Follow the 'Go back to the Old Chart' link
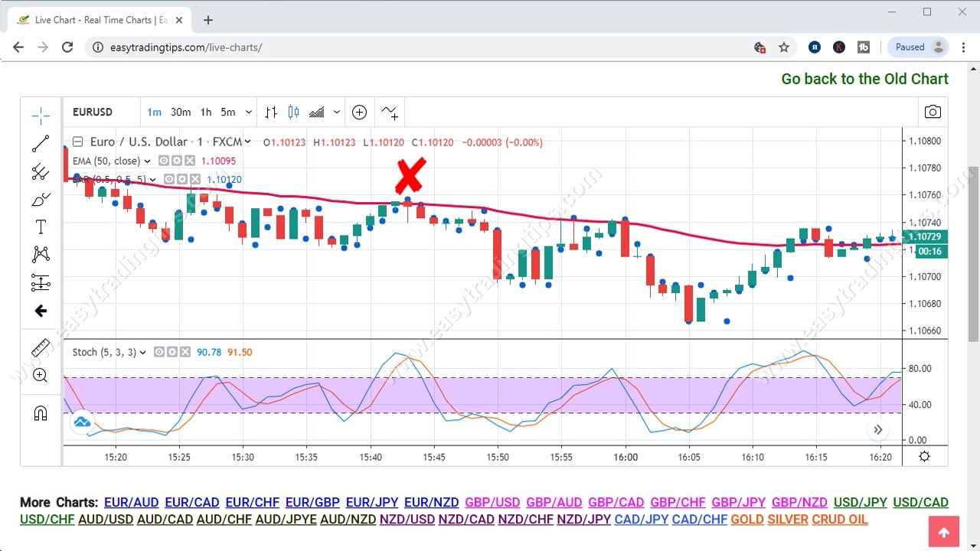The height and width of the screenshot is (551, 980). coord(864,78)
